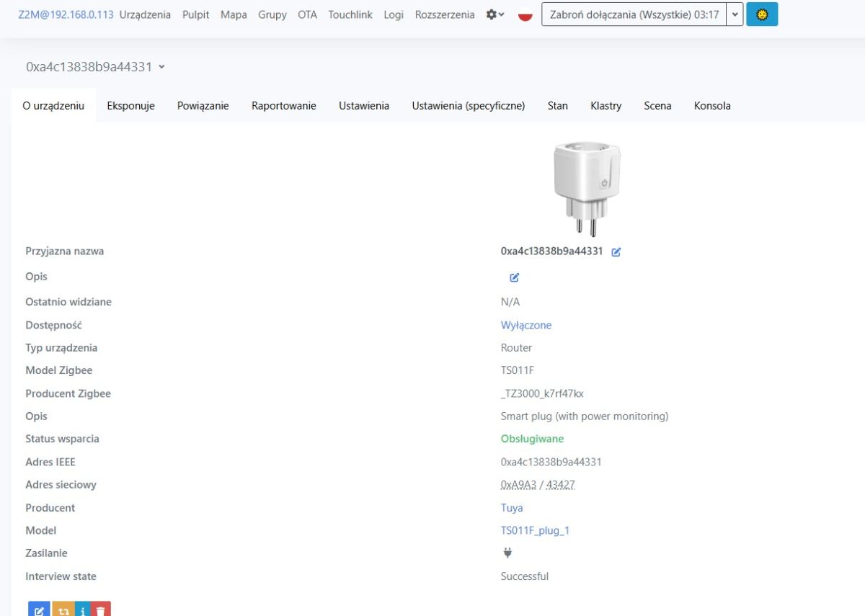Switch to the Eksponuje tab

pyautogui.click(x=130, y=105)
